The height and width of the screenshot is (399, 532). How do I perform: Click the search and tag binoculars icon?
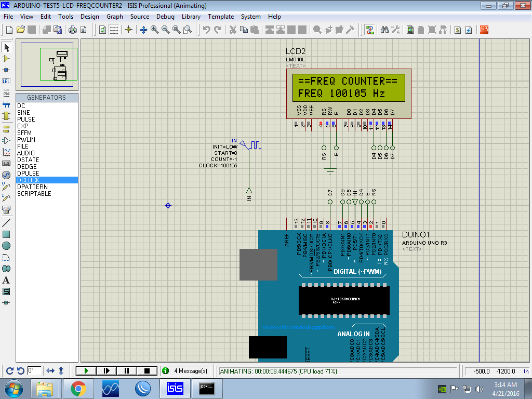pyautogui.click(x=384, y=30)
